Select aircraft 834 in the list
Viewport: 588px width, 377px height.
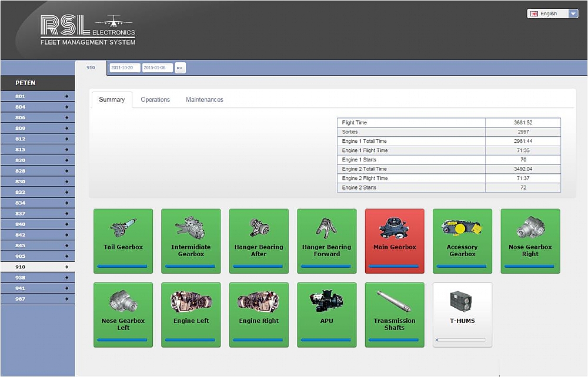[x=38, y=203]
